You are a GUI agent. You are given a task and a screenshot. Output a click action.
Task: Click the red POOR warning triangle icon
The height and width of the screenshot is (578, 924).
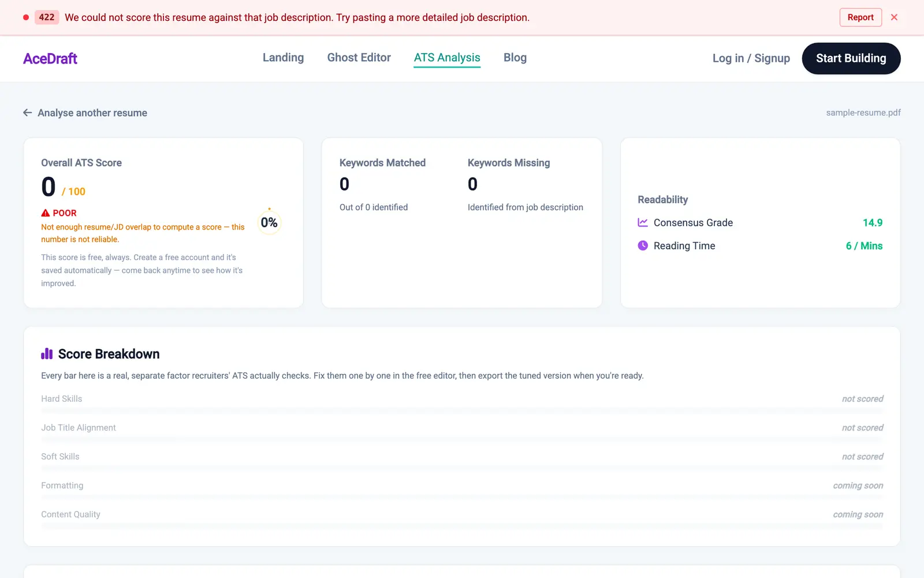(46, 213)
